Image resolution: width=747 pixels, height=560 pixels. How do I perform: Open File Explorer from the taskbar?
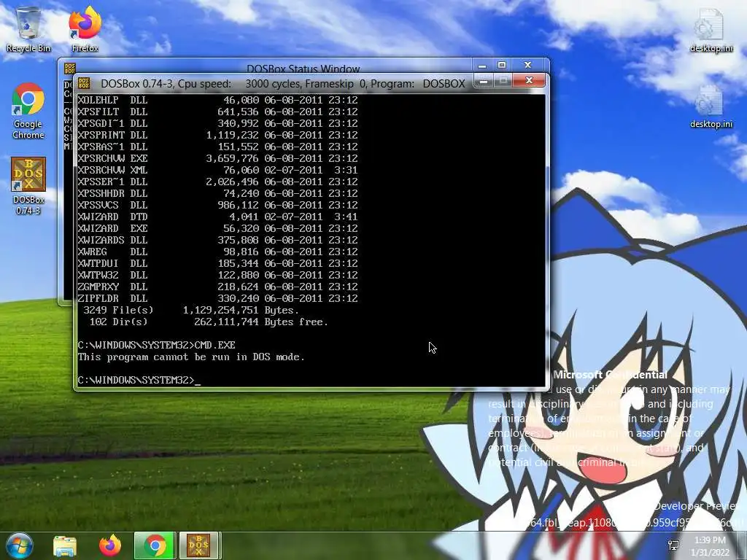point(65,546)
